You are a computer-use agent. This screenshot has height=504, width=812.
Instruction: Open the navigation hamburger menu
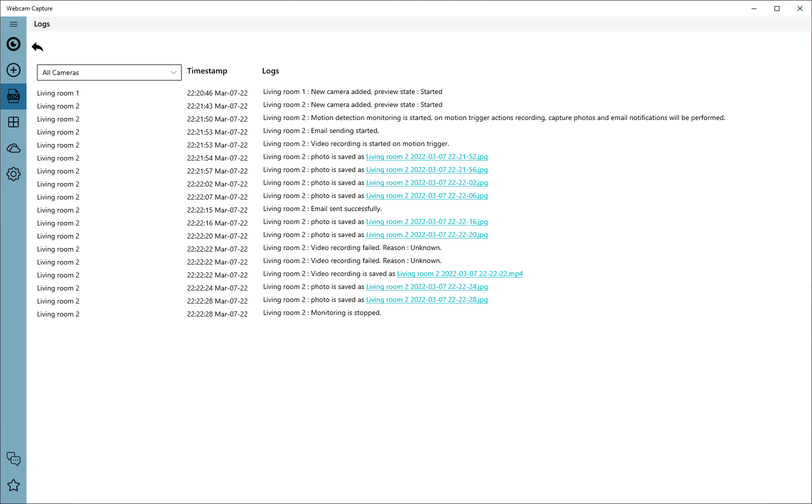14,23
